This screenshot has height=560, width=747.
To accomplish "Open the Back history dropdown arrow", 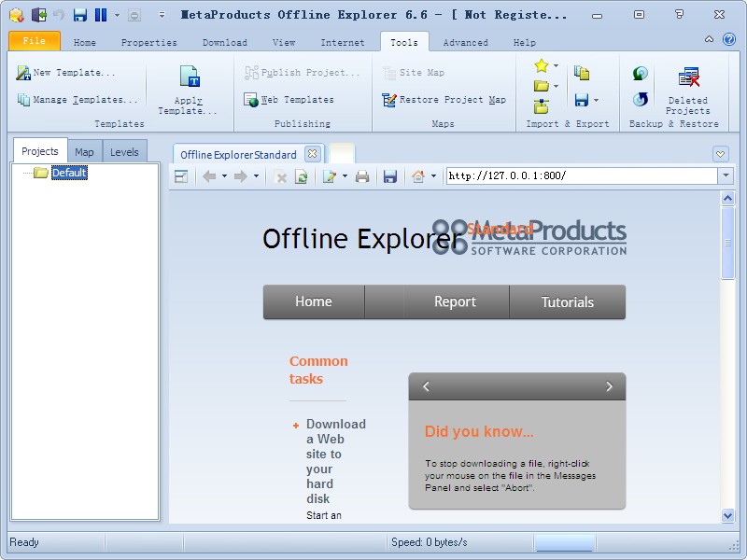I will (224, 176).
